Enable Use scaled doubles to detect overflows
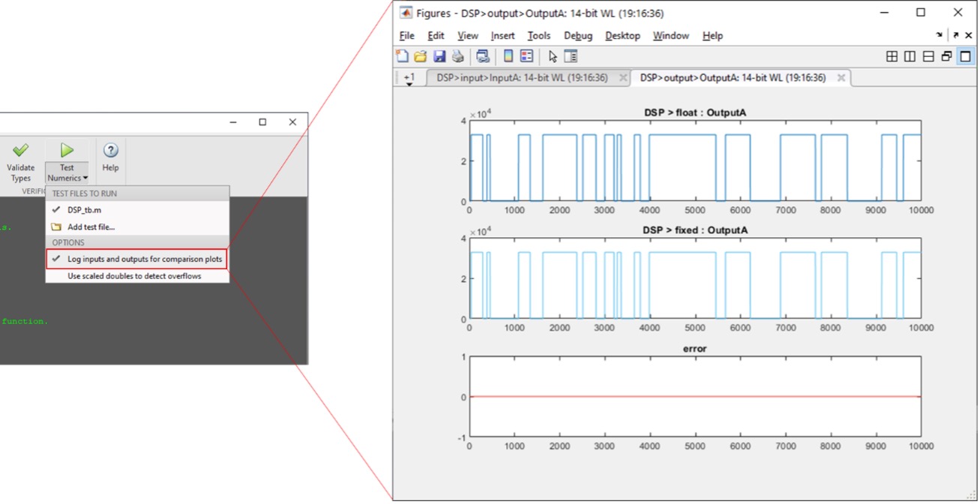 pyautogui.click(x=134, y=276)
